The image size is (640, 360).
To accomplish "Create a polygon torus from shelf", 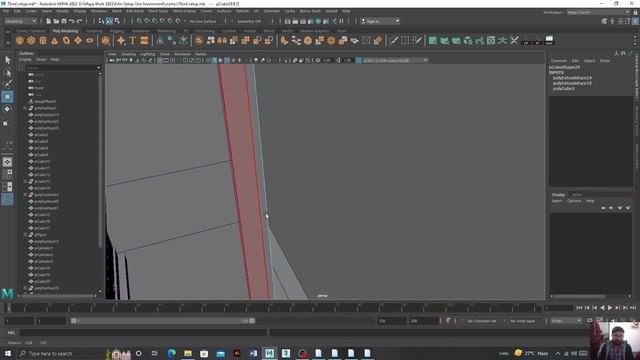I will click(x=66, y=40).
